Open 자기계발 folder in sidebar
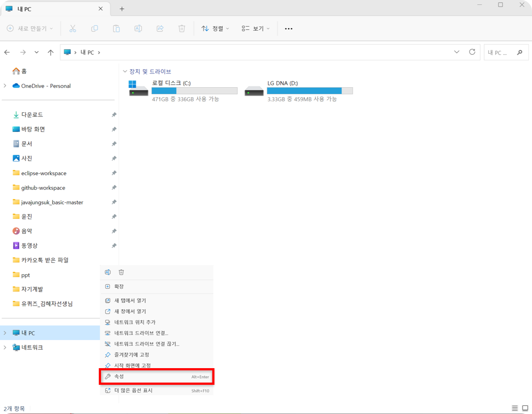This screenshot has height=414, width=532. [x=28, y=289]
